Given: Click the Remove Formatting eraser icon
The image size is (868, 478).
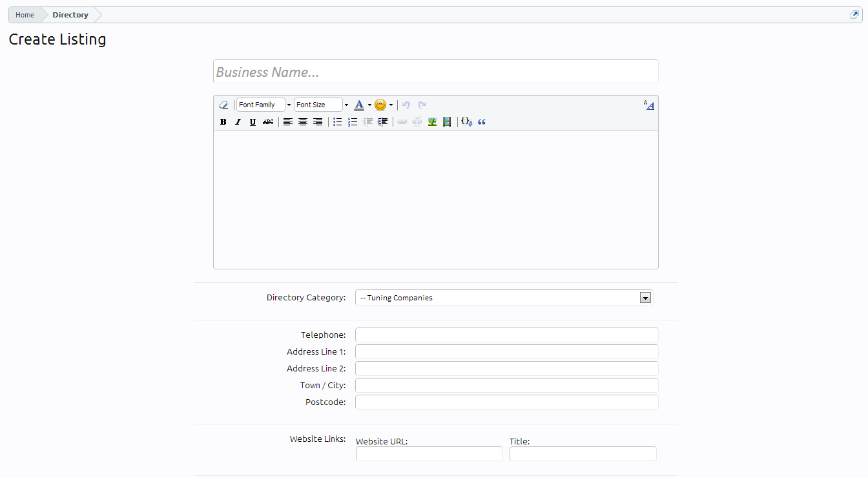Looking at the screenshot, I should pos(223,105).
